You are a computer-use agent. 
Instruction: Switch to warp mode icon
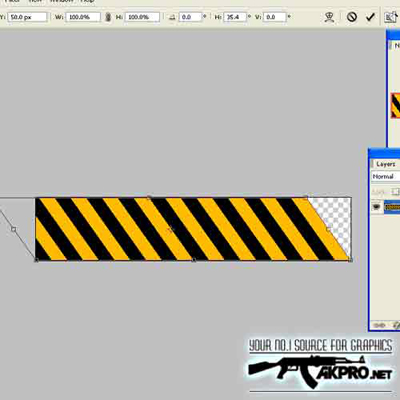coord(329,17)
